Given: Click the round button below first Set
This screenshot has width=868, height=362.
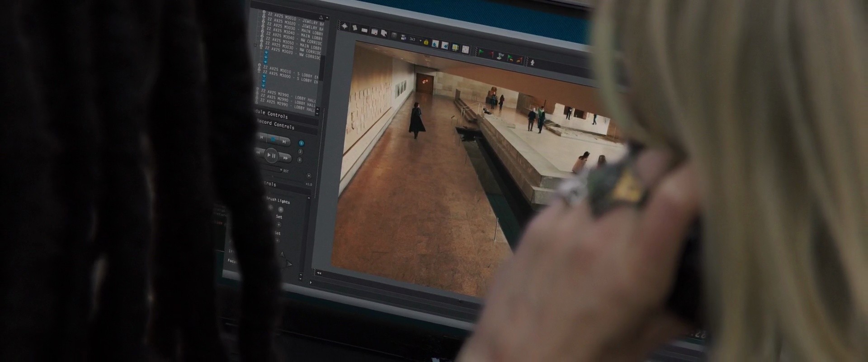Looking at the screenshot, I should [278, 224].
